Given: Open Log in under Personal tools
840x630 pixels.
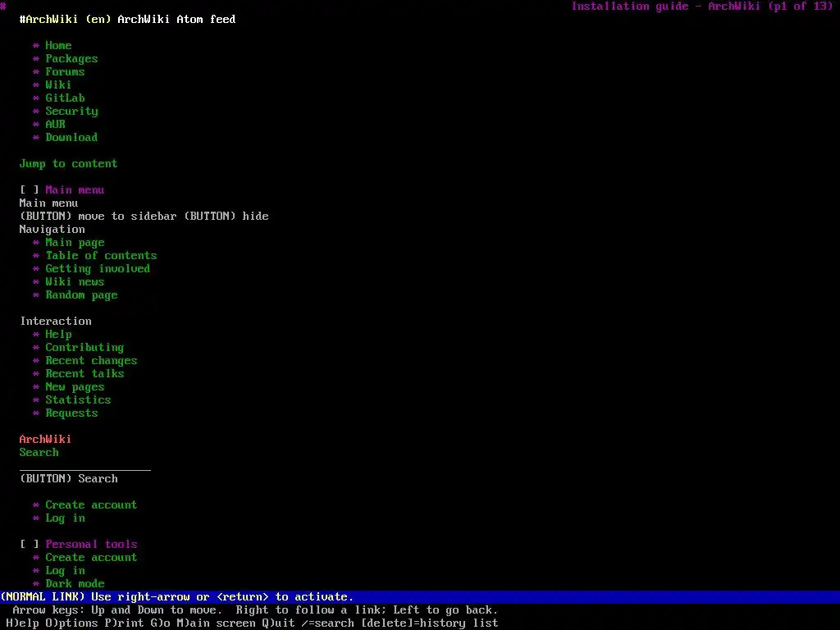Looking at the screenshot, I should point(66,571).
